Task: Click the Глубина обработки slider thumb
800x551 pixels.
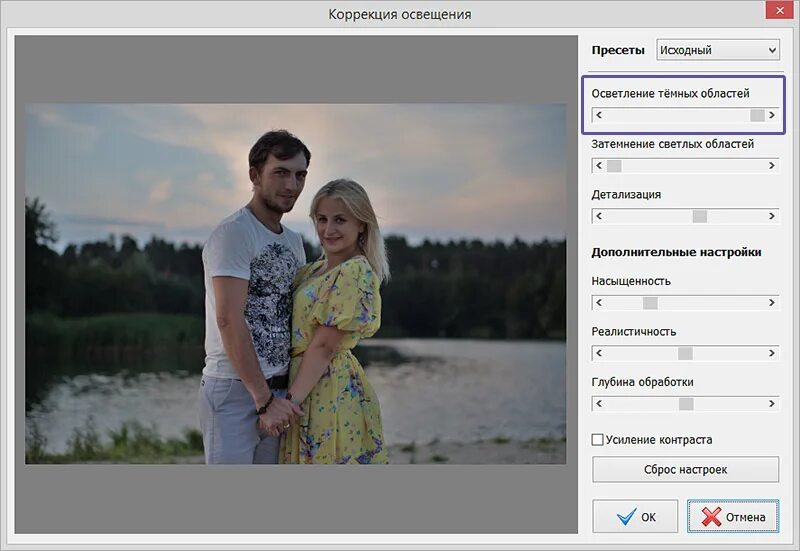Action: click(x=686, y=404)
